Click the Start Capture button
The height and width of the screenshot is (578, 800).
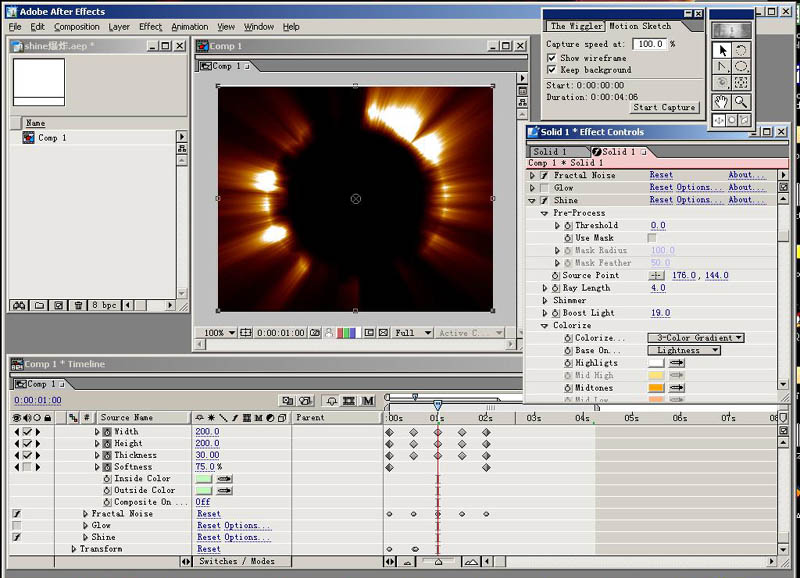click(664, 107)
